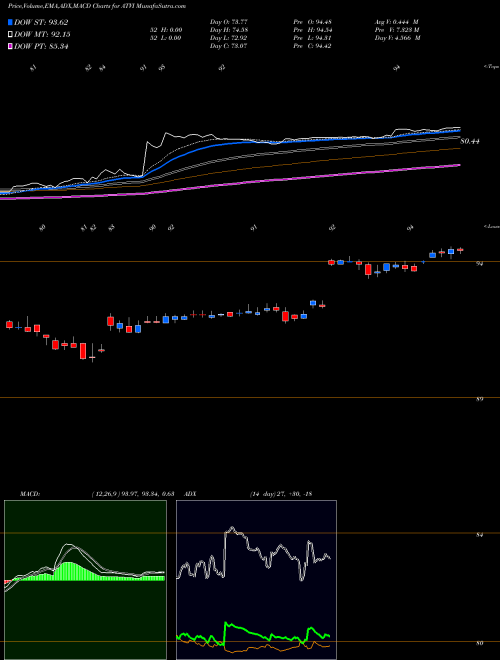Click the Pre O: 94.48 value
The height and width of the screenshot is (660, 500).
tap(314, 21)
